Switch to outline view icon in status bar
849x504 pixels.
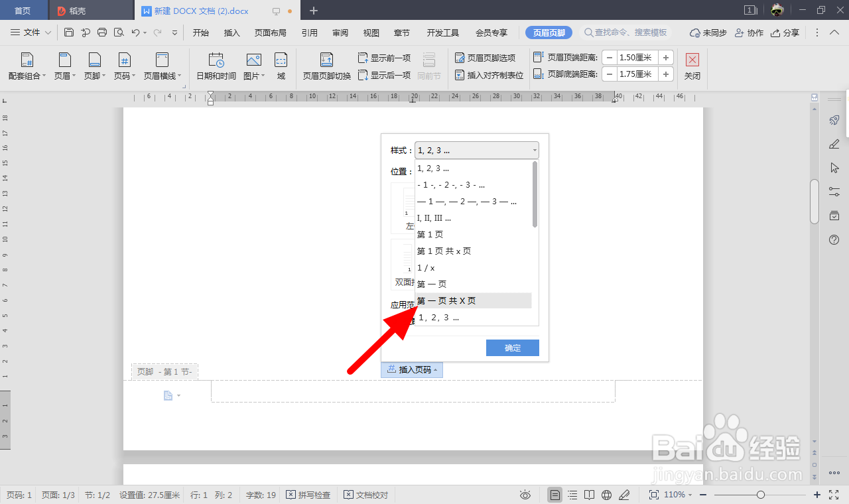(572, 495)
